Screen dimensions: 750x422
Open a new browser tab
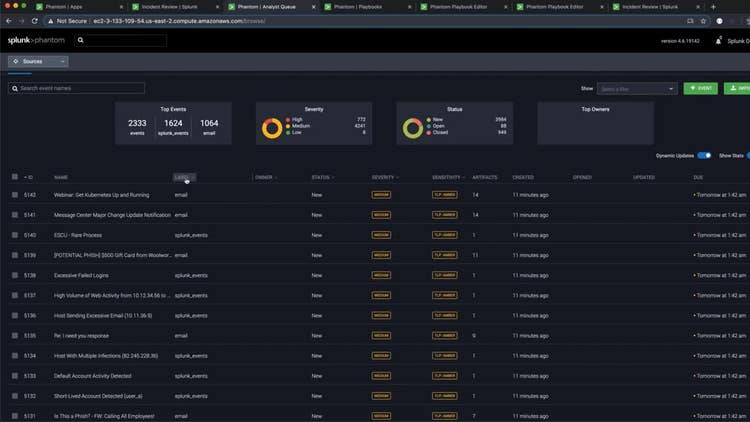point(713,6)
